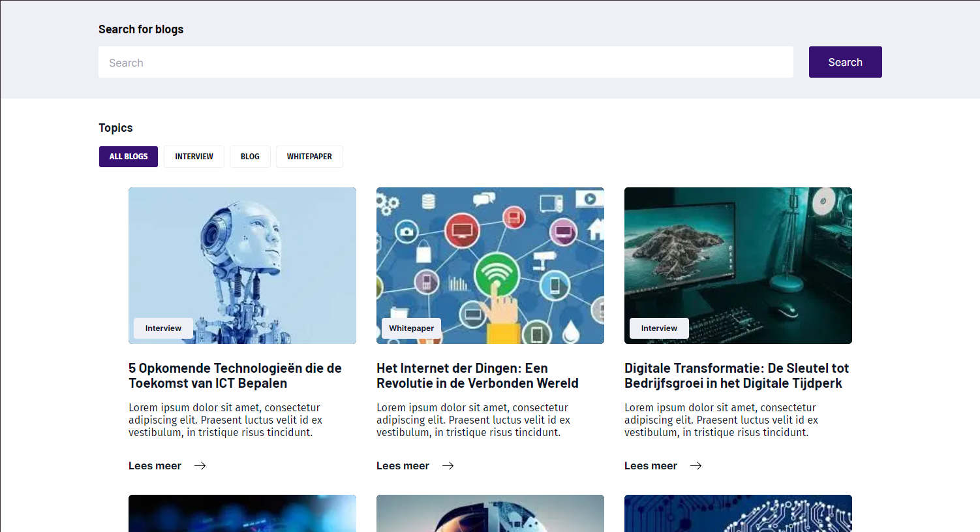Filter by the WHITEPAPER topic
This screenshot has width=980, height=532.
coord(309,157)
